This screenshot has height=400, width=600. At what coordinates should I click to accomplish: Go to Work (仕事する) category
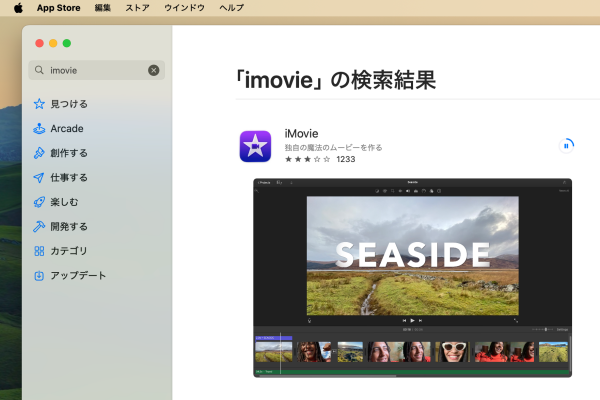point(69,177)
